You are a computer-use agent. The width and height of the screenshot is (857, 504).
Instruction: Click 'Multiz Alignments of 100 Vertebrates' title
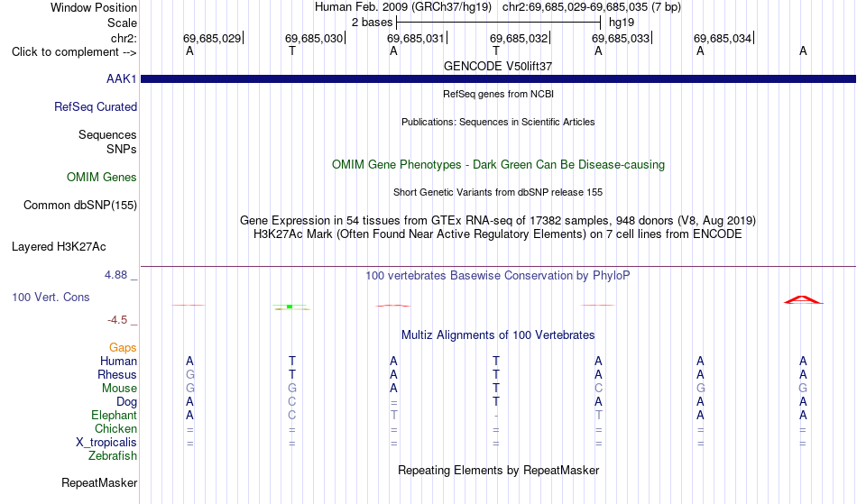click(498, 335)
